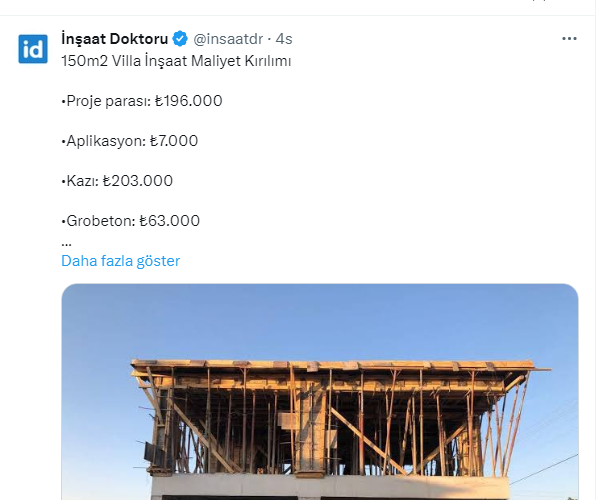
Task: Click the Grobeton cost line
Action: click(x=130, y=221)
